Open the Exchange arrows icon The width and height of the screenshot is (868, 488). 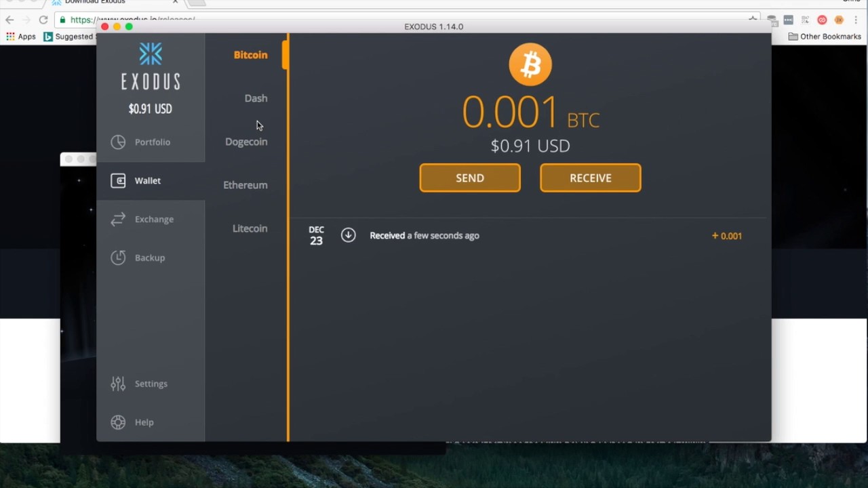click(118, 219)
